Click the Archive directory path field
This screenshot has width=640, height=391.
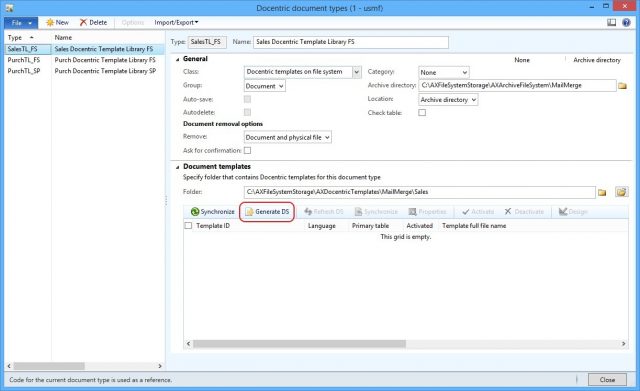coord(517,86)
